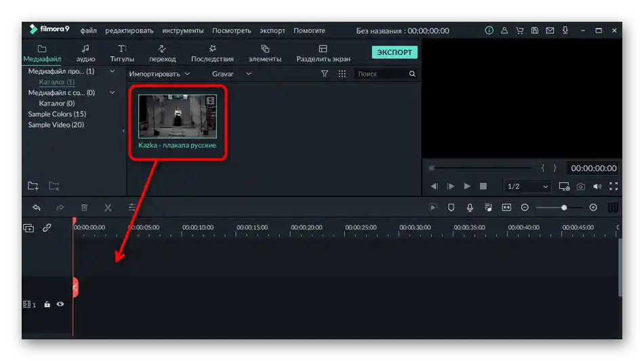
Task: Step to previous frame in preview
Action: click(x=434, y=186)
